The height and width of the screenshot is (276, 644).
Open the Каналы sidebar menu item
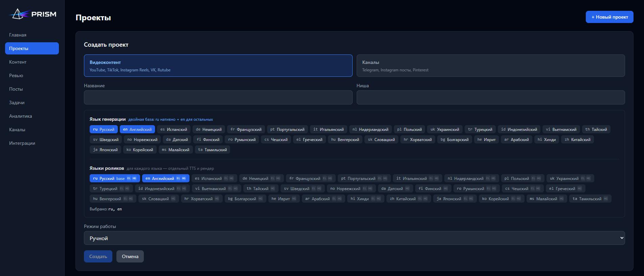coord(32,130)
